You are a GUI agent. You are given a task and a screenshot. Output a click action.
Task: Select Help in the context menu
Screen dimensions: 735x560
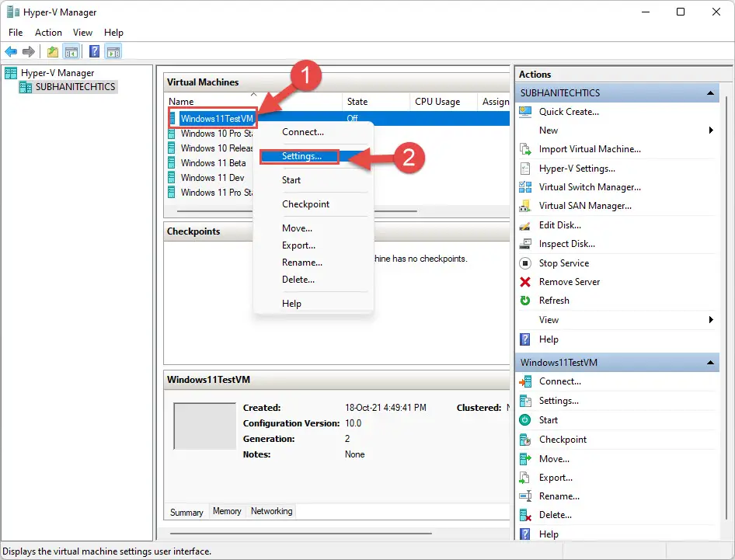coord(313,304)
